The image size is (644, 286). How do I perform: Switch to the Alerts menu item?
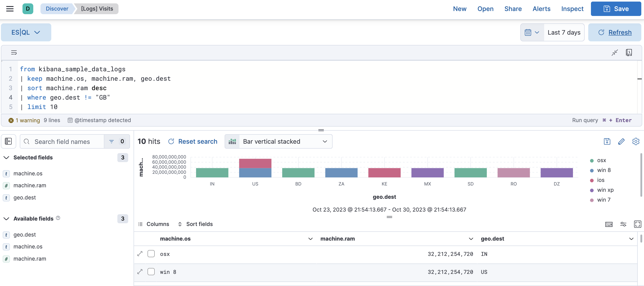[541, 9]
